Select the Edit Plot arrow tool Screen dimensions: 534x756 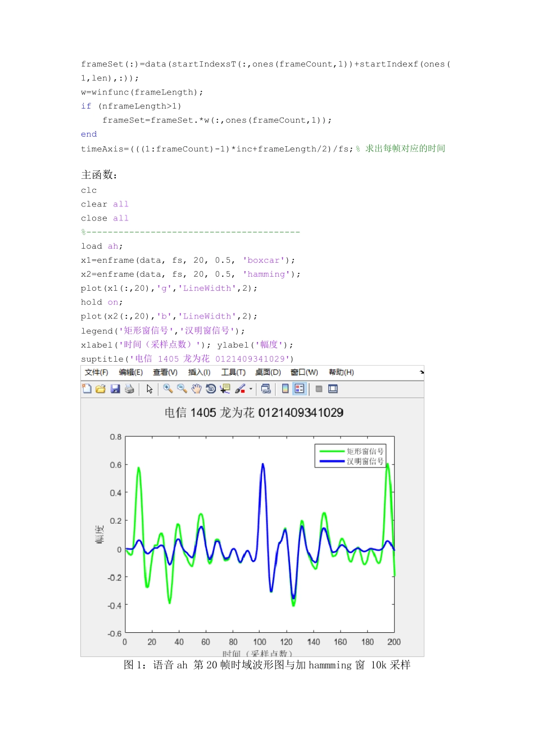click(x=150, y=389)
